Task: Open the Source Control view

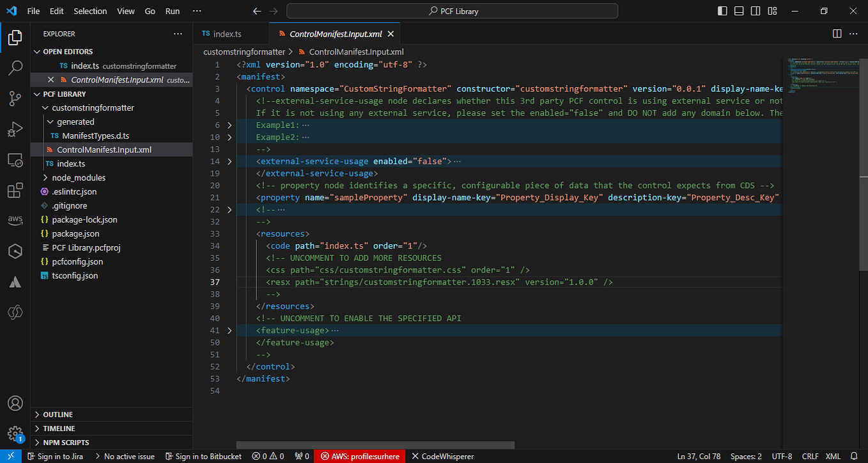Action: click(x=15, y=98)
